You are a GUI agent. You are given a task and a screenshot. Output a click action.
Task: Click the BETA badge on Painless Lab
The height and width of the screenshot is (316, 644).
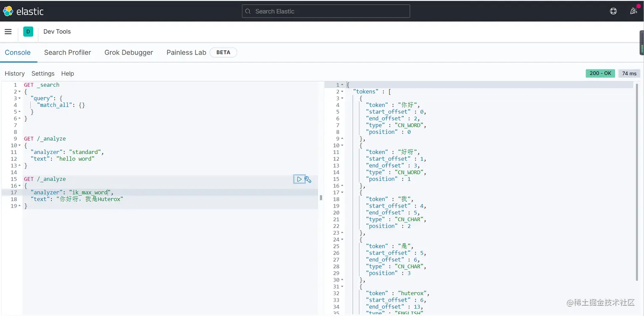pos(223,52)
